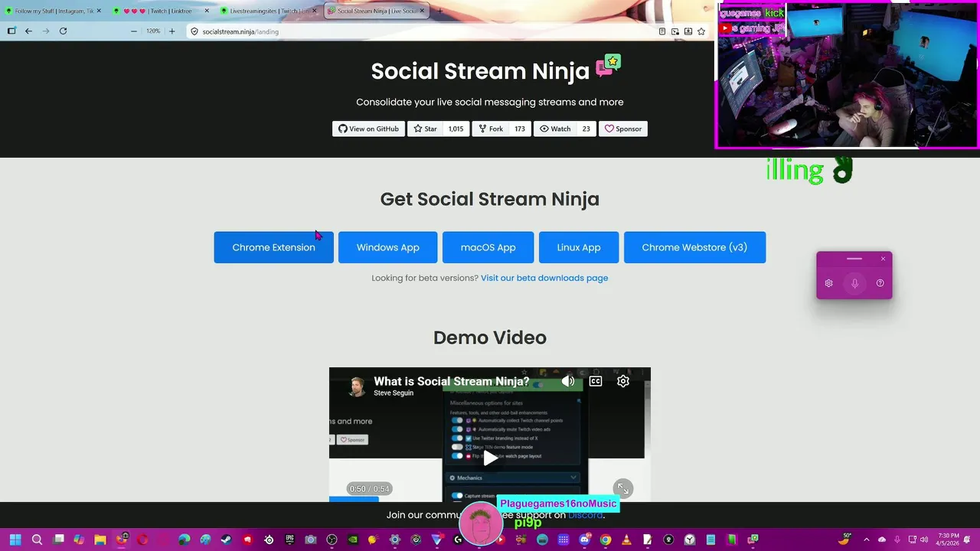Open notifications bell in tray
980x551 pixels.
pyautogui.click(x=967, y=540)
